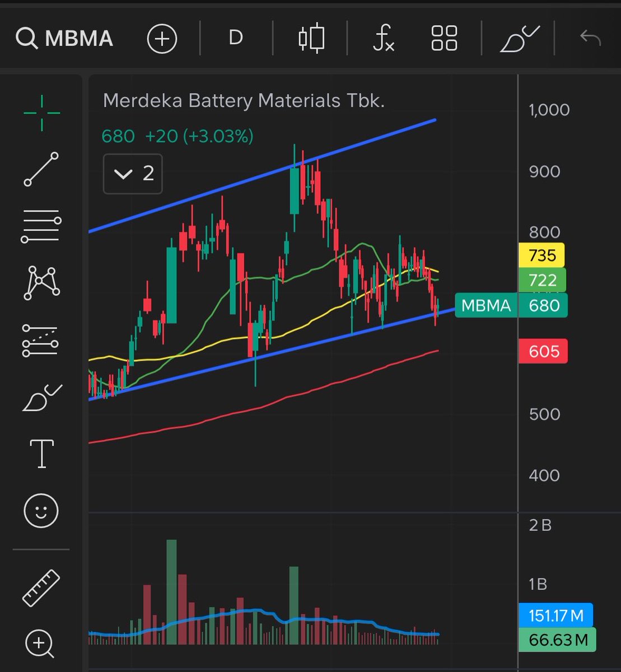Click the yellow 735 moving average label
This screenshot has height=672, width=621.
[542, 255]
